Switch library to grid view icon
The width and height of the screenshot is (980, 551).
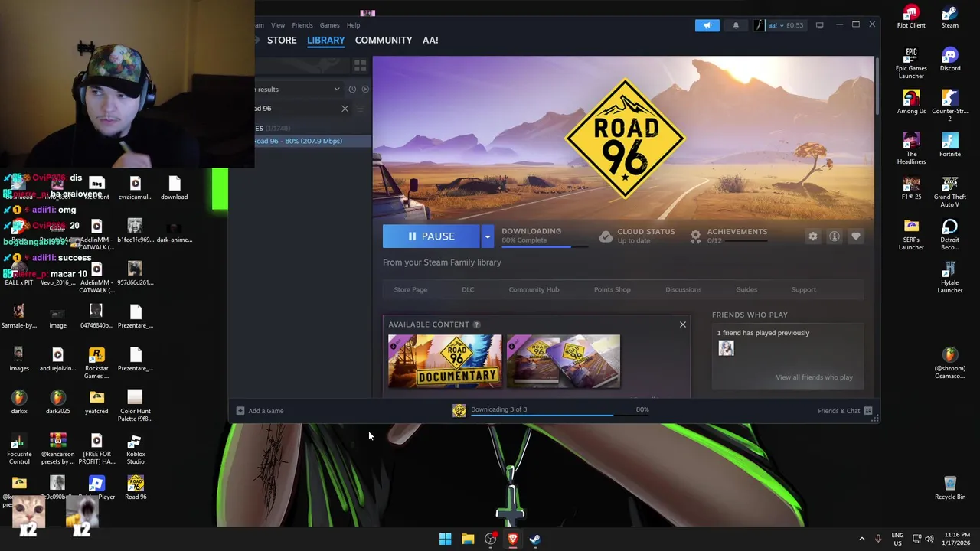[360, 66]
